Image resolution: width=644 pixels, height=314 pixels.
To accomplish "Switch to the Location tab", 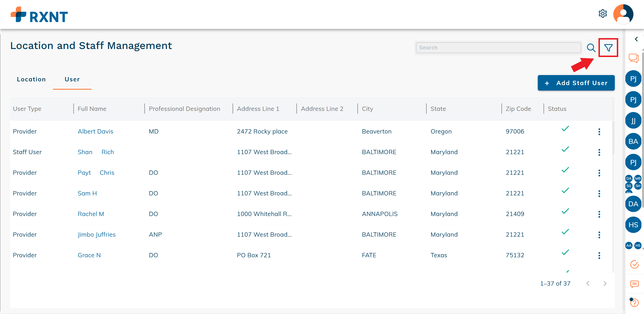I will pyautogui.click(x=31, y=79).
